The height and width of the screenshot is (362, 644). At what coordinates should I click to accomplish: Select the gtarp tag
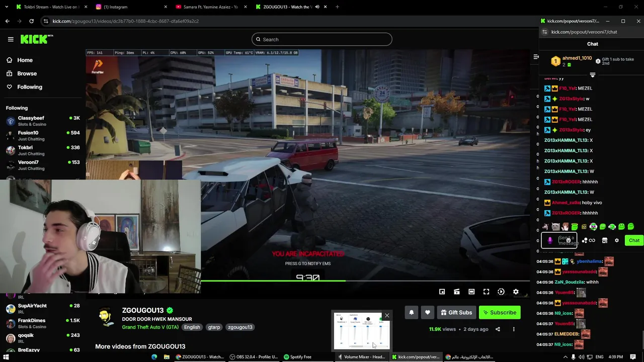(x=214, y=327)
